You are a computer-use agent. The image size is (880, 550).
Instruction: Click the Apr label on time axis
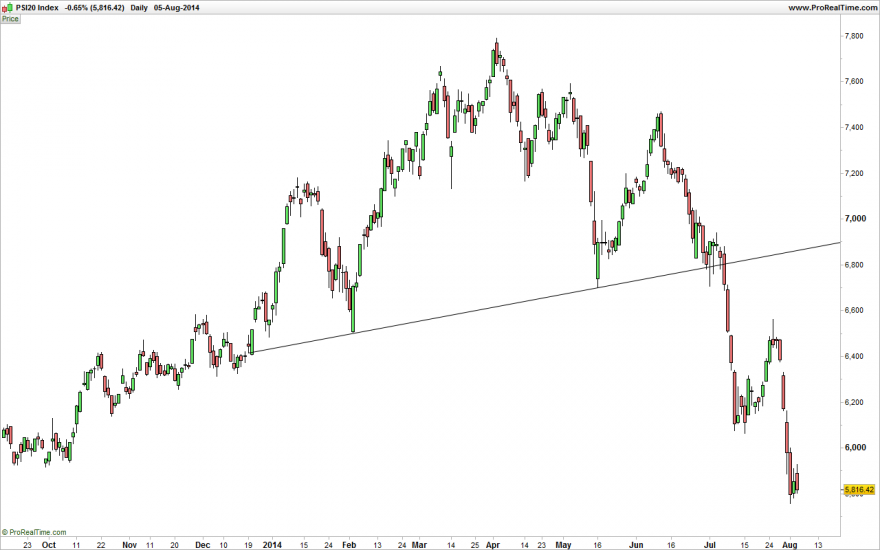click(493, 544)
